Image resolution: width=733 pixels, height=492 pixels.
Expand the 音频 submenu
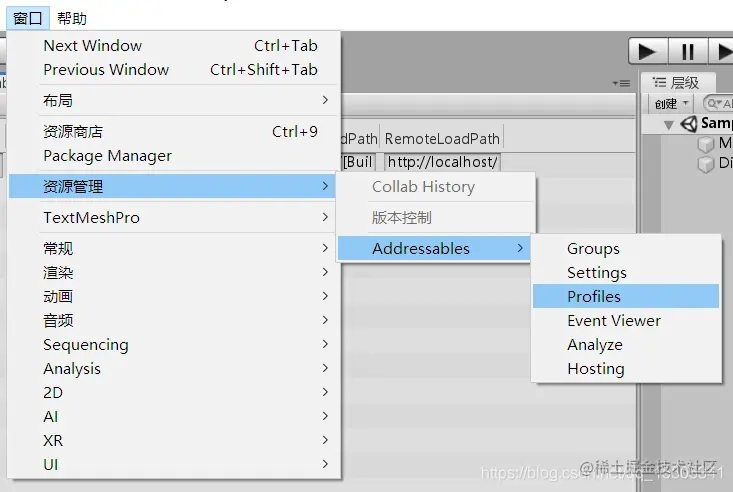(x=174, y=320)
